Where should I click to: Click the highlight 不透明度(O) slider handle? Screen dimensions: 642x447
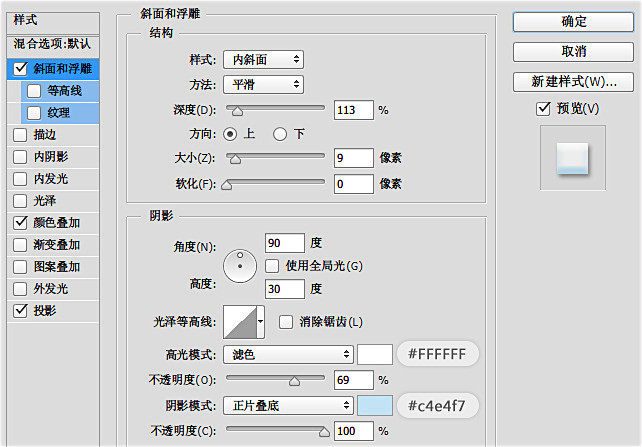294,381
